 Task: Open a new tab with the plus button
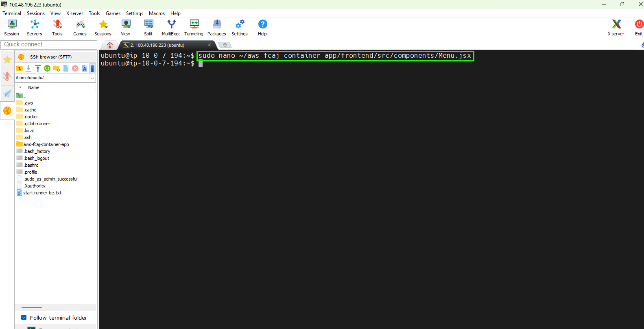(x=225, y=45)
